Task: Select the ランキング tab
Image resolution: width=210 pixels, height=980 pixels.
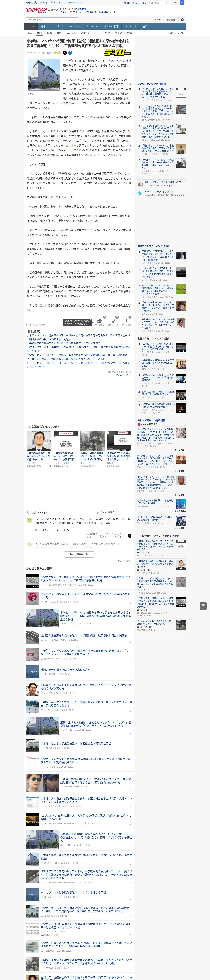Action: (x=130, y=27)
